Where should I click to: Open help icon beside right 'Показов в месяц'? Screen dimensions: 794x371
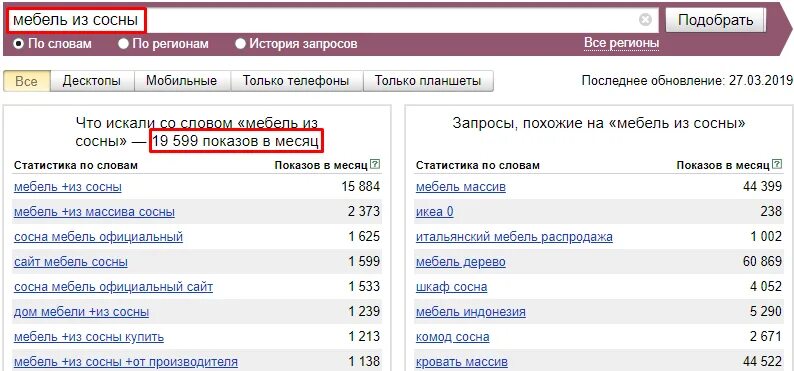coord(777,164)
